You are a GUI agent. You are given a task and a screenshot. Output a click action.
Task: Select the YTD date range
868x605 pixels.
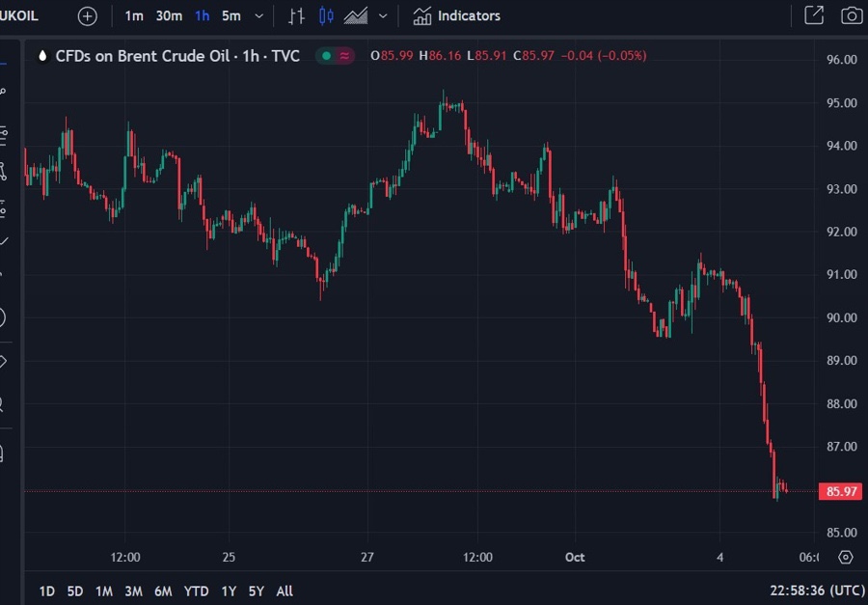(196, 591)
